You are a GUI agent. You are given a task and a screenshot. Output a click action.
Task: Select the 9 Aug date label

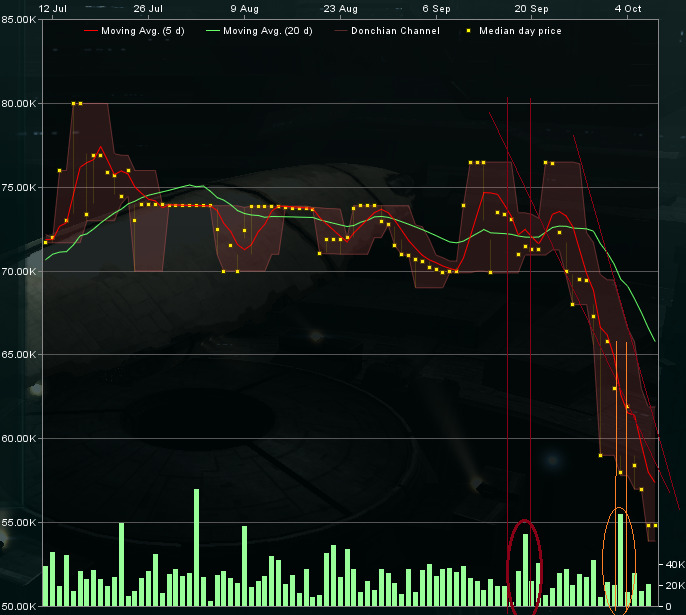245,8
